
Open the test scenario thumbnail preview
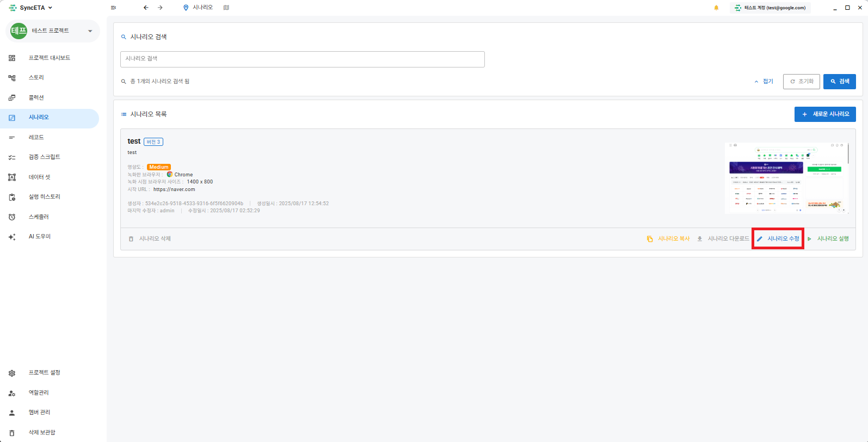pyautogui.click(x=786, y=178)
